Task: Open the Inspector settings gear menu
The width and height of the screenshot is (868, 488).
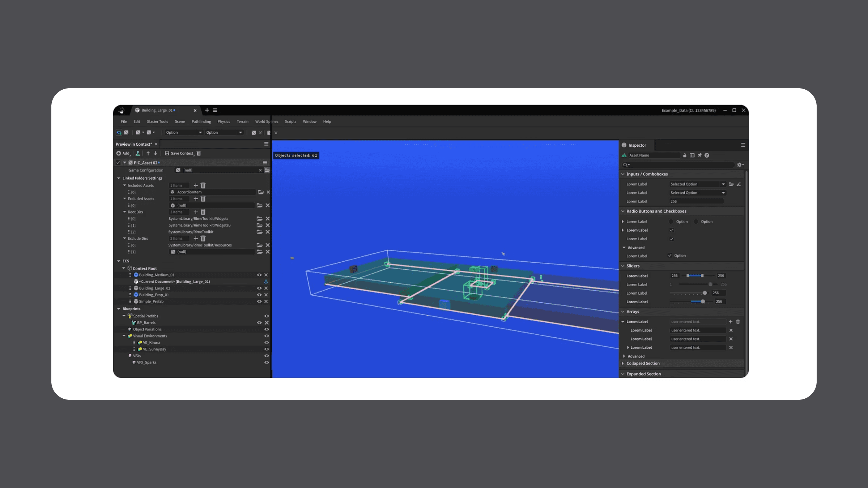Action: 740,165
